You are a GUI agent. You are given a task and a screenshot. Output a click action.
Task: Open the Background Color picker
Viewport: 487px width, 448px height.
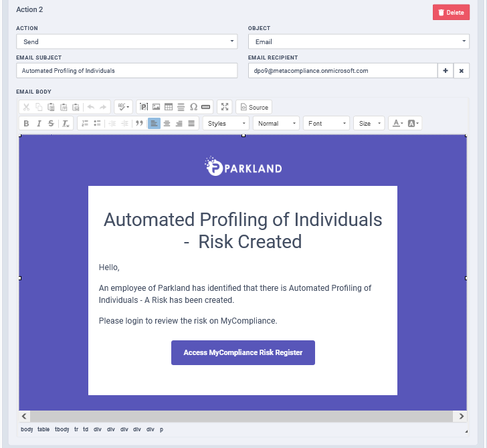413,124
